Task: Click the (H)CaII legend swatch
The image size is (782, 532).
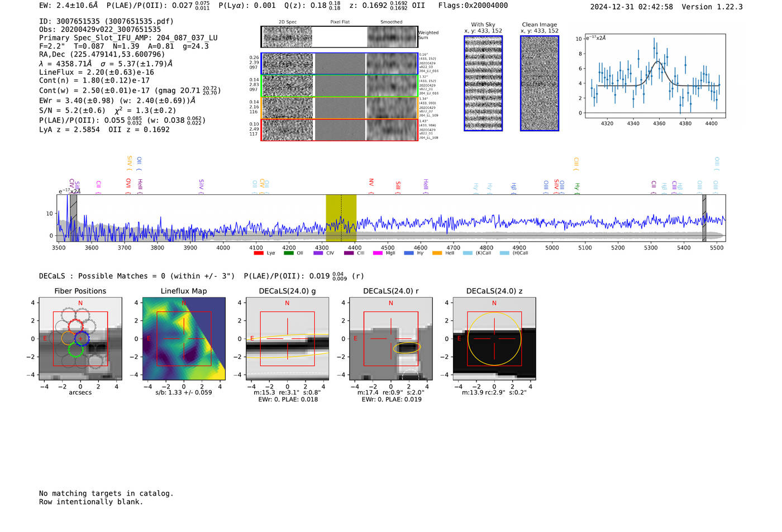Action: point(504,253)
